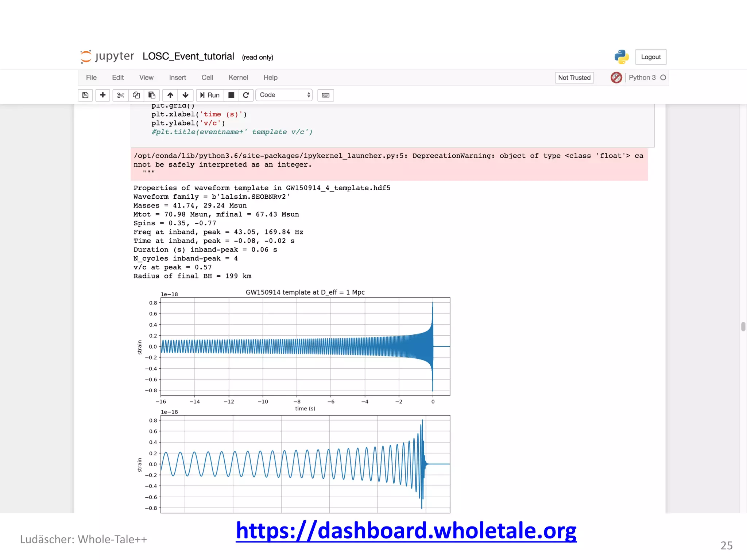Viewport: 747px width, 560px height.
Task: Click the red no-write permission icon
Action: pos(616,78)
